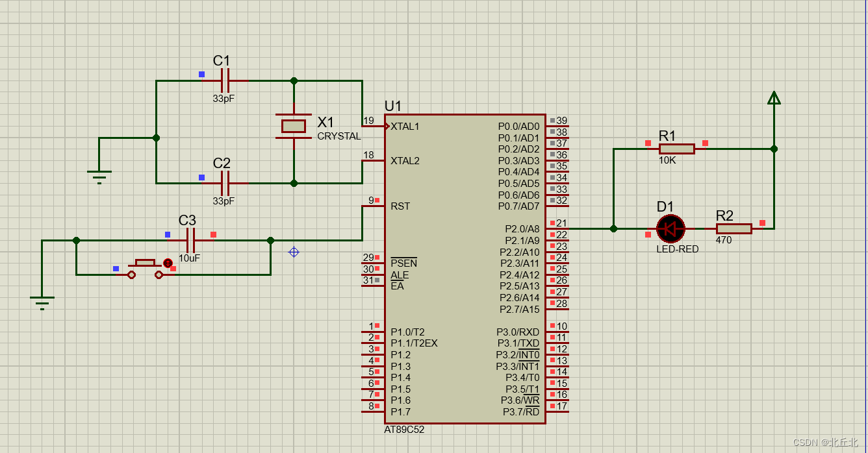Select capacitor C1 symbol
The image size is (868, 453).
tap(225, 81)
